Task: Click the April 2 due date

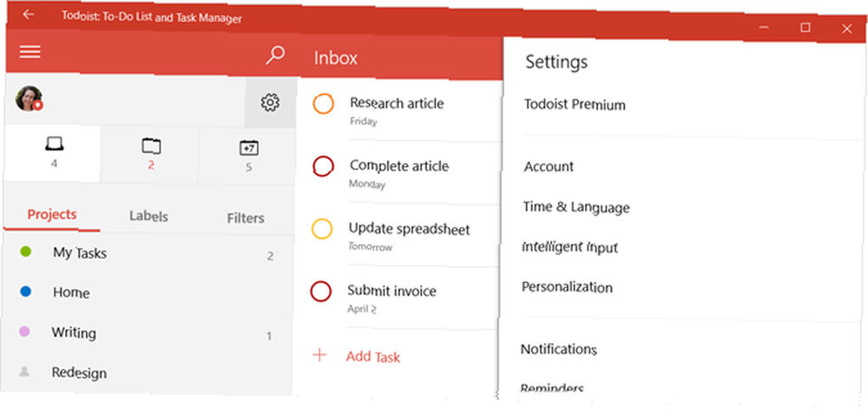Action: pyautogui.click(x=362, y=309)
